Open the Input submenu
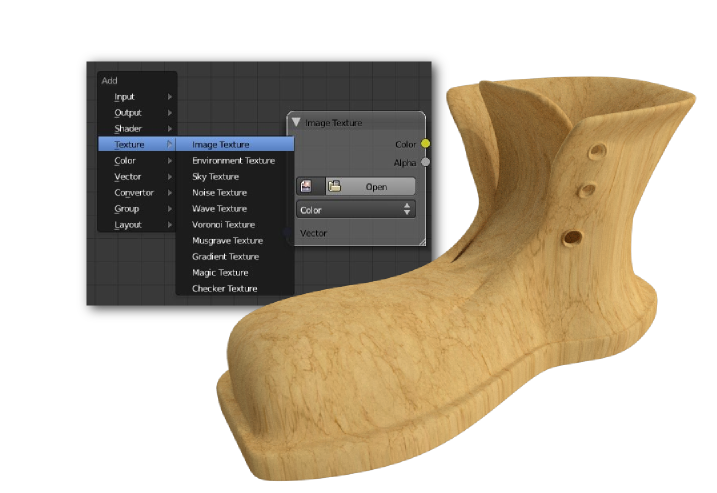Screen dimensions: 717x493 pos(137,96)
